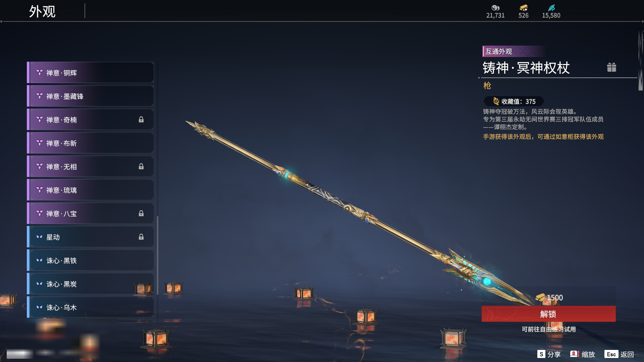
Task: Click the Esc 返回 back button
Action: click(x=619, y=354)
